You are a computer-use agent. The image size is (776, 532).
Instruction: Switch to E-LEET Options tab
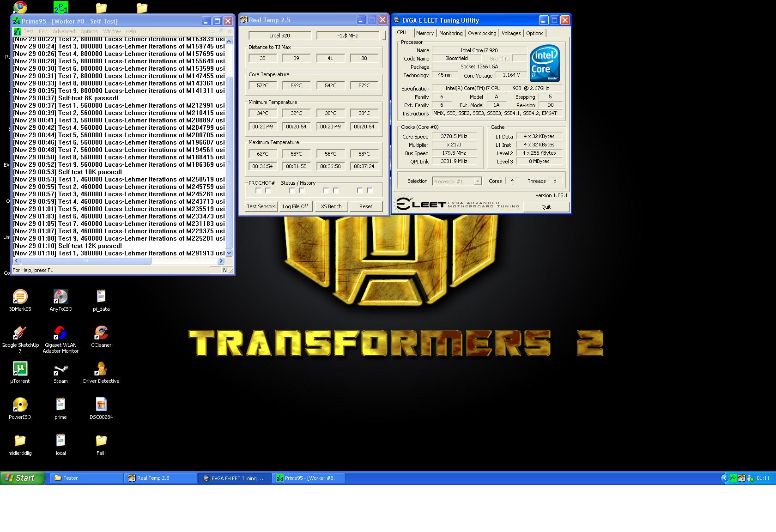click(534, 33)
